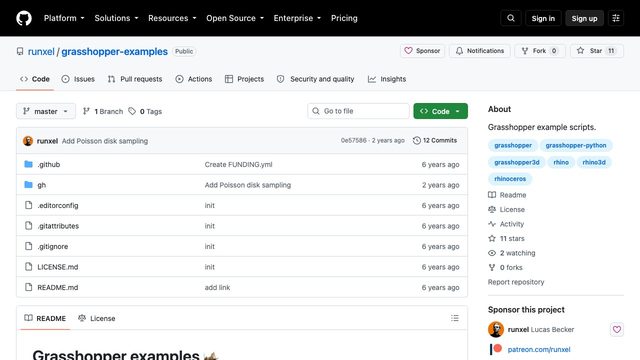Screen dimensions: 640x360
Task: Star the repository with Star button
Action: pos(597,51)
